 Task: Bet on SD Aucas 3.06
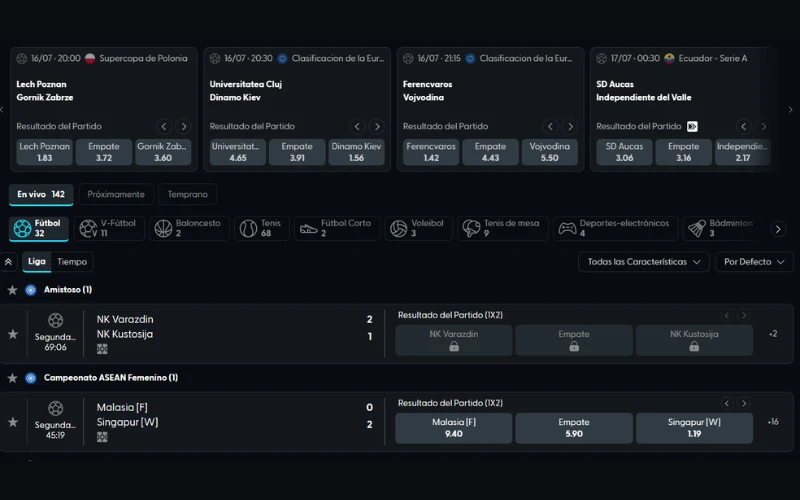624,152
